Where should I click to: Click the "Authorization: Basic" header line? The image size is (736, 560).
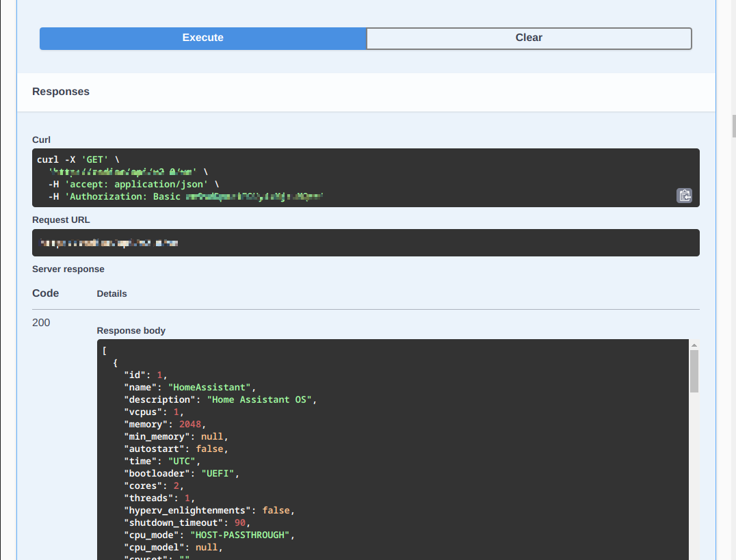point(185,196)
